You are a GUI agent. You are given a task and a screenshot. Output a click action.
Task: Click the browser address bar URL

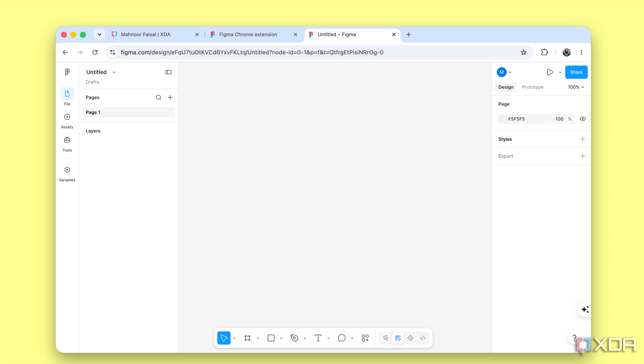tap(252, 52)
